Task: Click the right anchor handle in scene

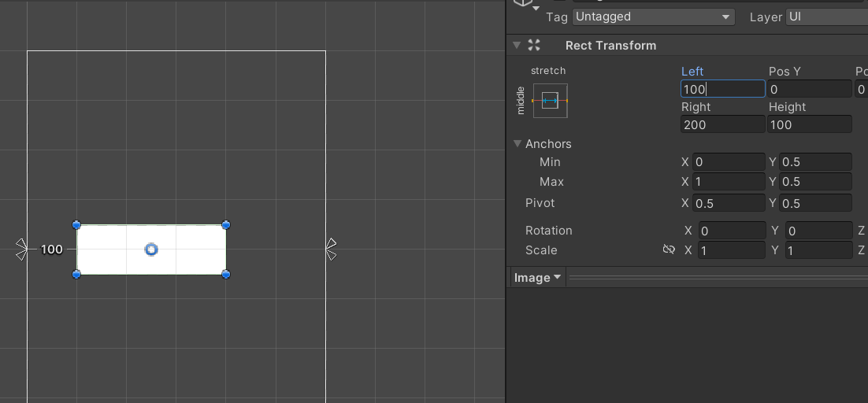Action: click(331, 250)
